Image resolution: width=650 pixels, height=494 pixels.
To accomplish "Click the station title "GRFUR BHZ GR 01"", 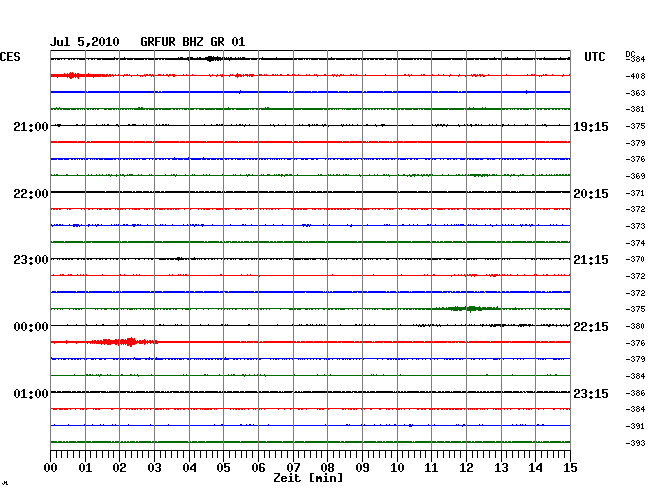I will (x=193, y=42).
